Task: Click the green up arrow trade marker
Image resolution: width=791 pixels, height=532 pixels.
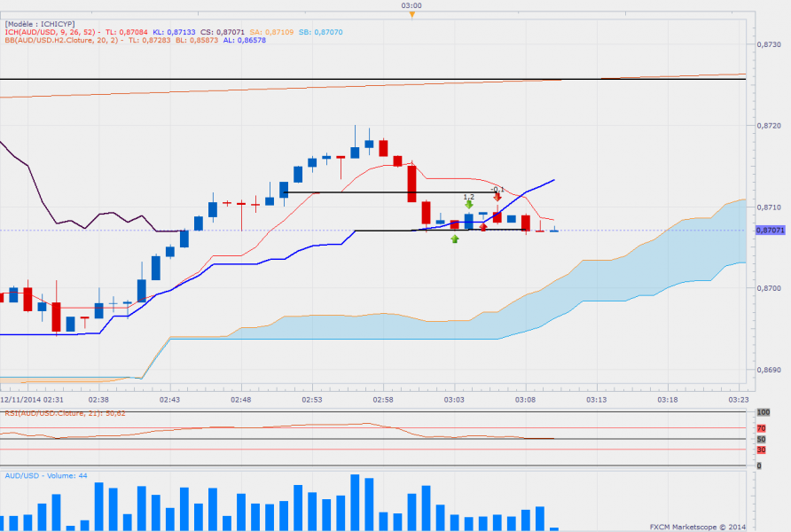Action: (455, 239)
